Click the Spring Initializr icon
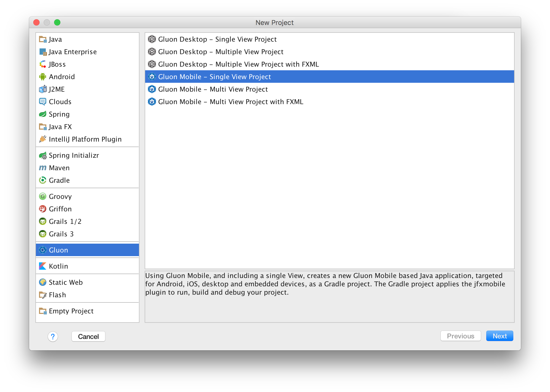The image size is (550, 392). [43, 155]
